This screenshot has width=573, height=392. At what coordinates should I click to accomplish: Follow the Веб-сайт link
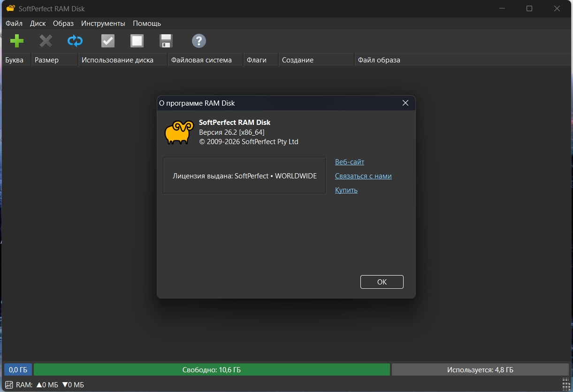[350, 161]
